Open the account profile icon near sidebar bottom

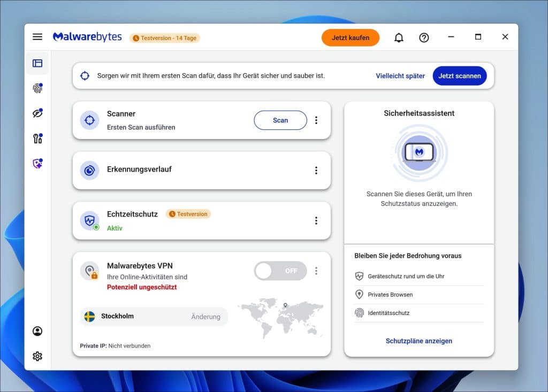click(37, 331)
